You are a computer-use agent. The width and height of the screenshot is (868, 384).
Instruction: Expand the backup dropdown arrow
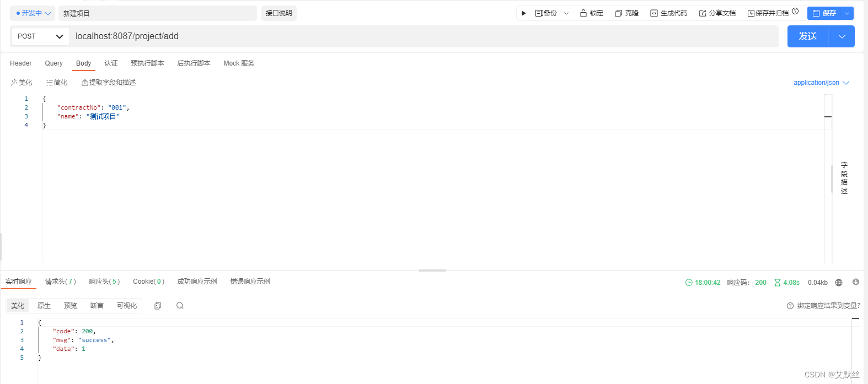(566, 13)
